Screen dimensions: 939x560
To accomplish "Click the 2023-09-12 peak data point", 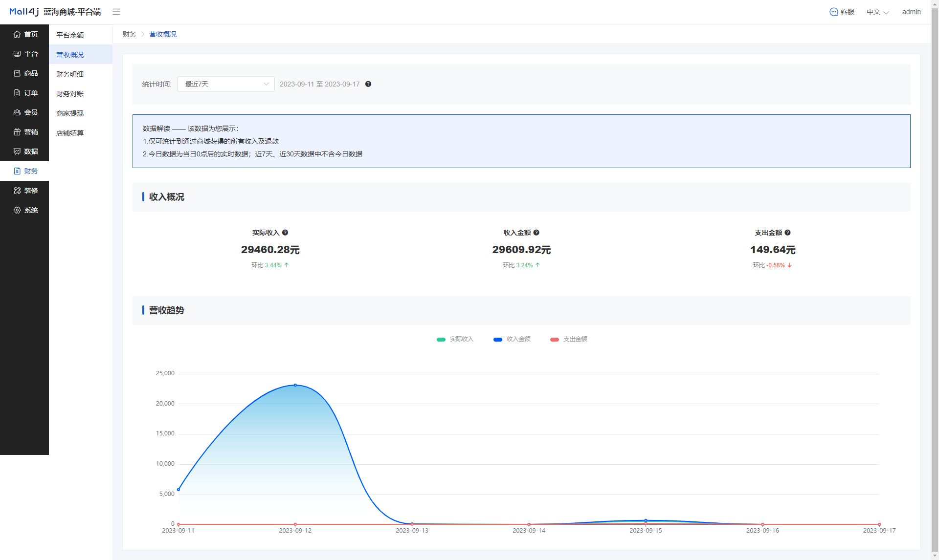I will pos(295,385).
